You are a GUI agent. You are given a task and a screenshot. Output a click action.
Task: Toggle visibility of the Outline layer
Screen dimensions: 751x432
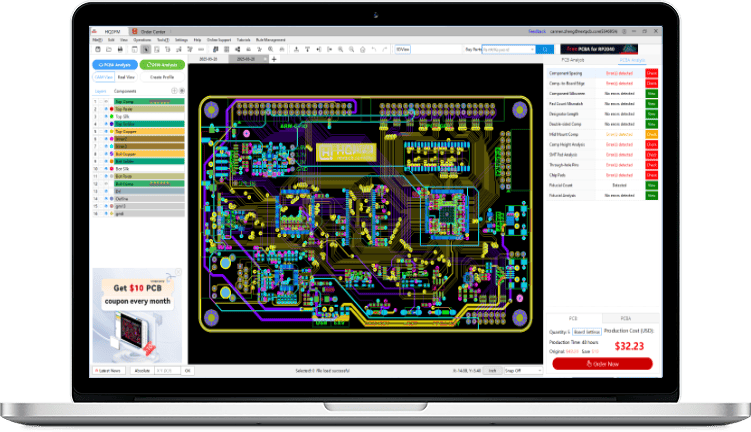point(105,198)
